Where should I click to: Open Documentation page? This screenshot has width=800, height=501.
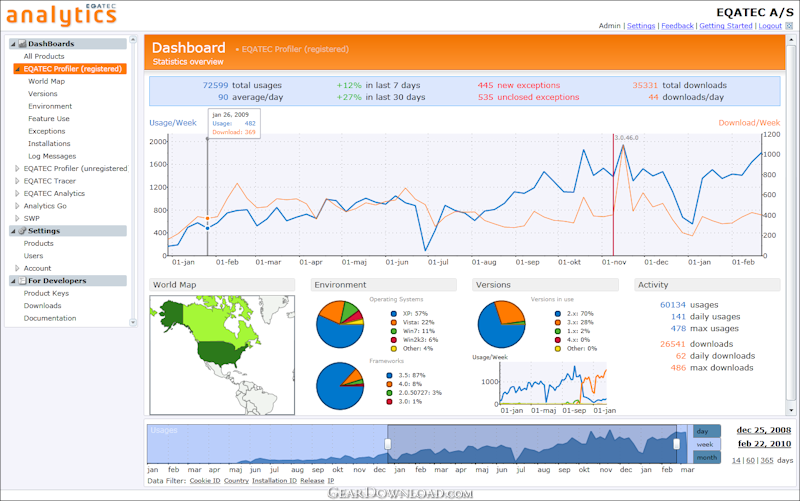(50, 318)
